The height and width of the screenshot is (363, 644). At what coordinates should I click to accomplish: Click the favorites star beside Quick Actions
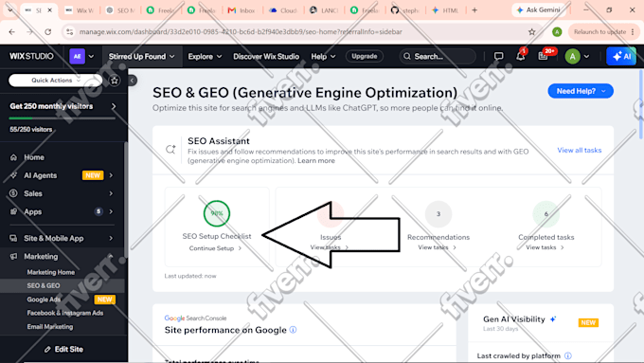[115, 81]
